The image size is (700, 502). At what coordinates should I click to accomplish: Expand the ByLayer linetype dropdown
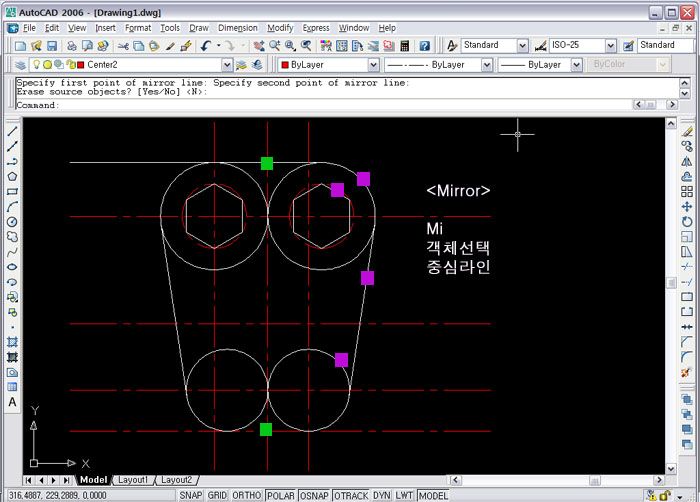click(x=487, y=65)
